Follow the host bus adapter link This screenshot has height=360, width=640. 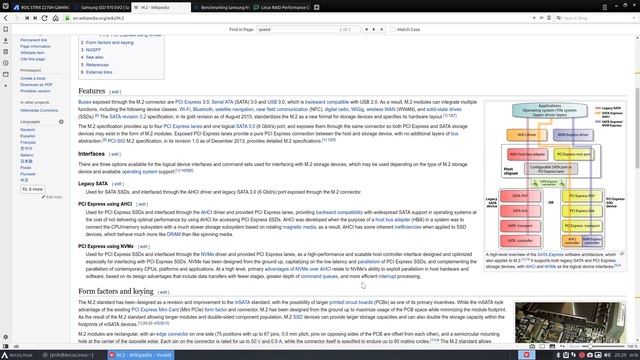(x=393, y=220)
